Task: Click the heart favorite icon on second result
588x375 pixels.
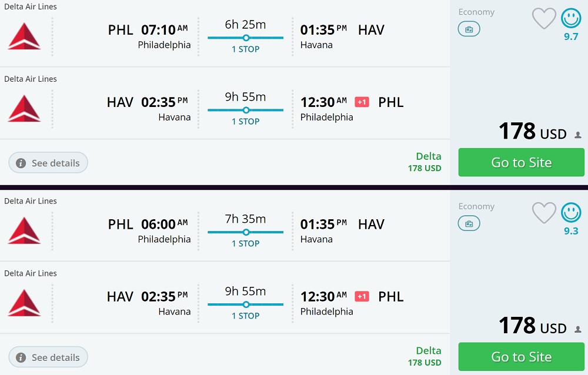Action: coord(544,213)
